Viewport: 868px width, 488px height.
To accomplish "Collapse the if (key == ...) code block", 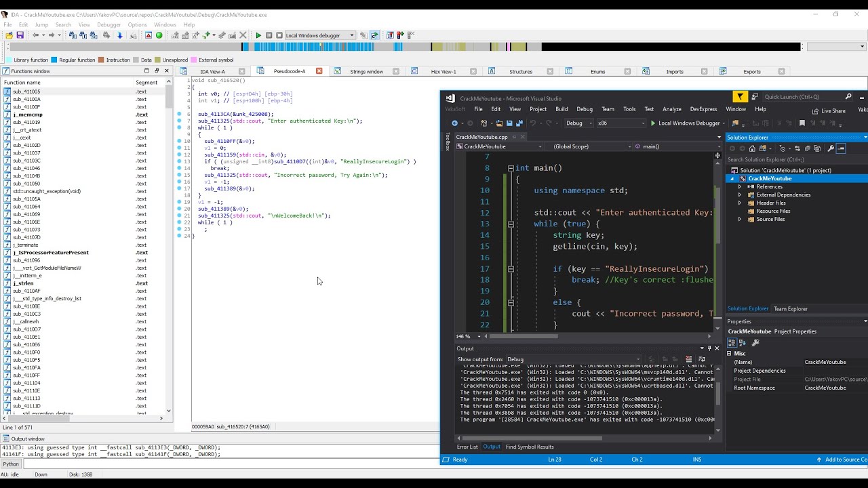I will (x=510, y=269).
